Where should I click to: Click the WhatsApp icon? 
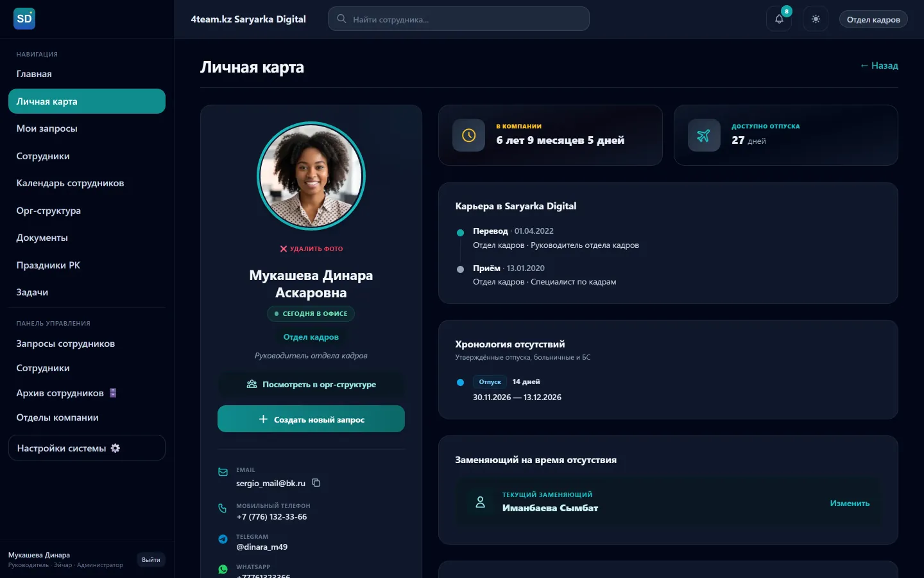click(223, 570)
